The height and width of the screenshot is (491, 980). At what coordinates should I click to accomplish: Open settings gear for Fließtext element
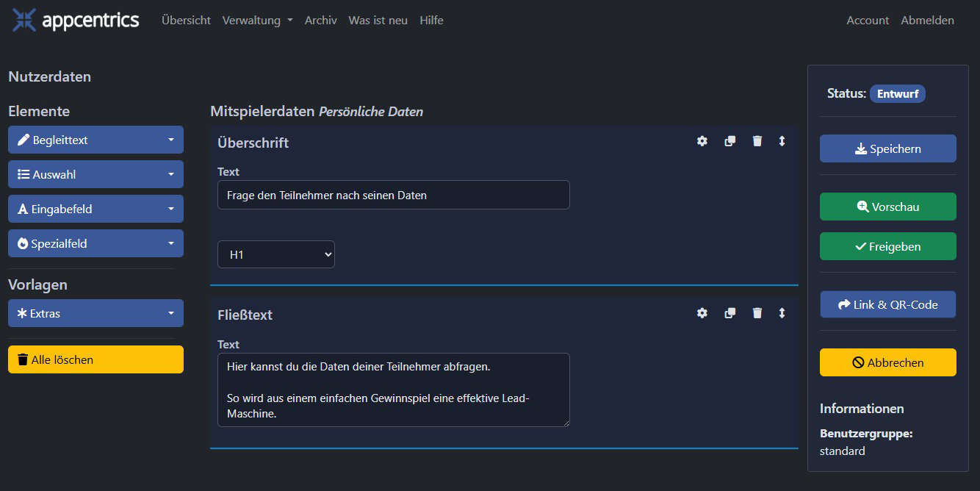point(702,313)
